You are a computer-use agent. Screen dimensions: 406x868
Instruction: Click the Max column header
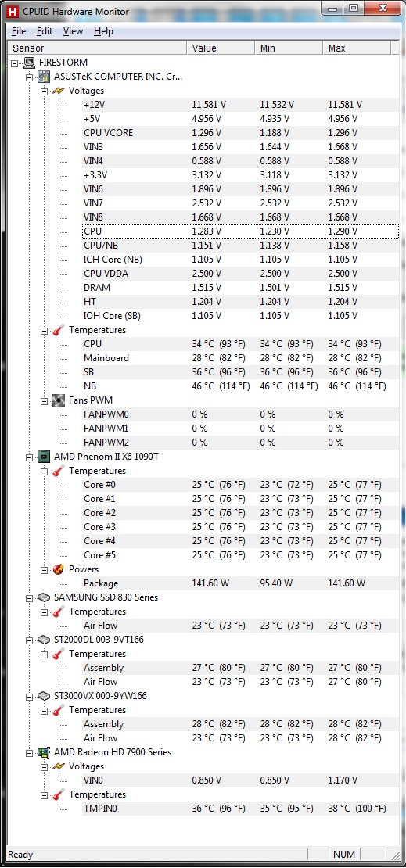(x=357, y=48)
